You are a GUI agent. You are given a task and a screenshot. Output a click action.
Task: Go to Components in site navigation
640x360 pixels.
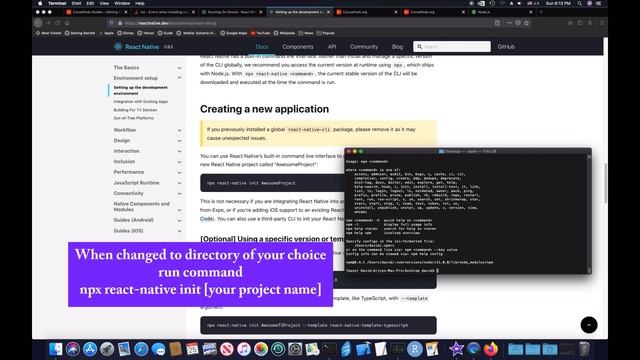(298, 47)
